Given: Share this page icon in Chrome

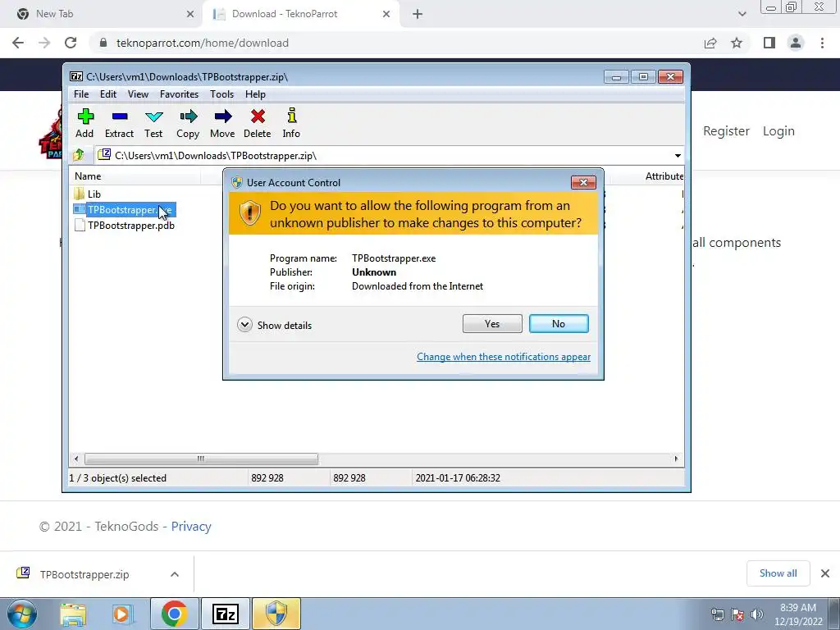Looking at the screenshot, I should pos(710,43).
